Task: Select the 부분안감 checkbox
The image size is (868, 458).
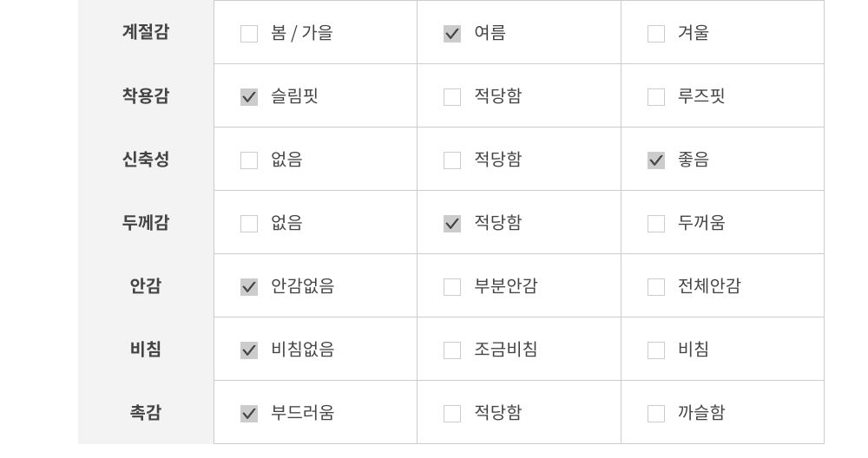Action: (452, 287)
